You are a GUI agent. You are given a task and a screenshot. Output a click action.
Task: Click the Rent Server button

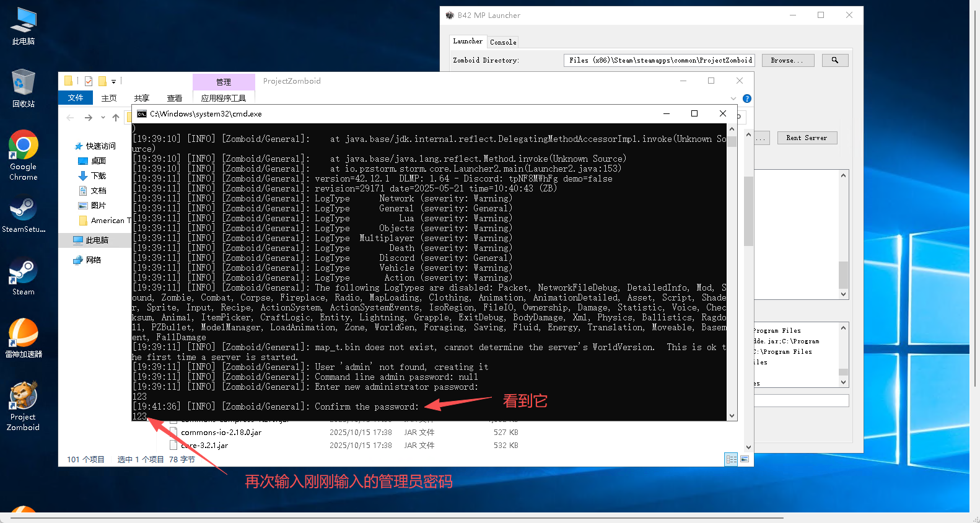click(x=806, y=138)
